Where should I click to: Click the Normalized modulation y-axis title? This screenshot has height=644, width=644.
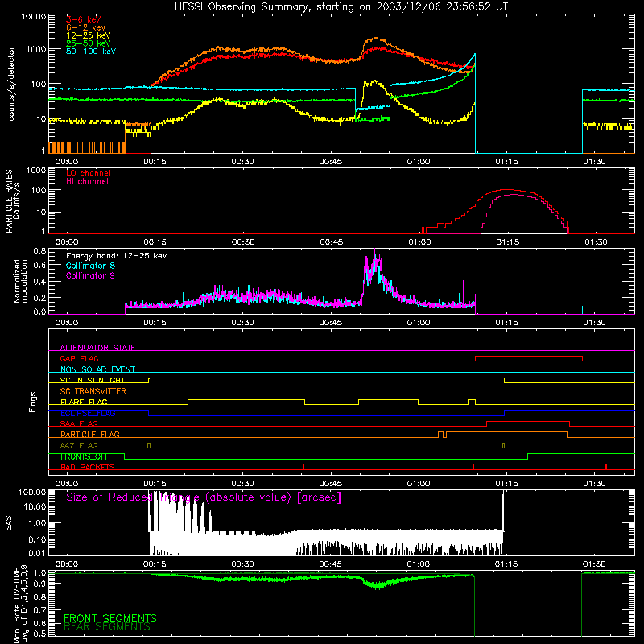(20, 281)
